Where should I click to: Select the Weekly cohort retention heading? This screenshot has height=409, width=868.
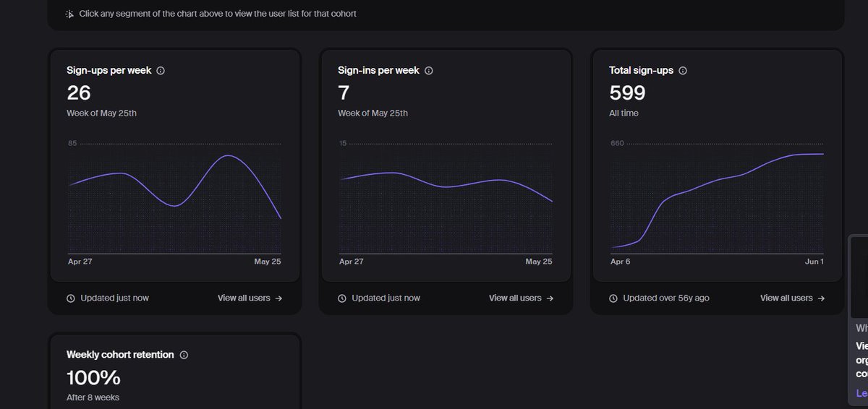[x=120, y=355]
